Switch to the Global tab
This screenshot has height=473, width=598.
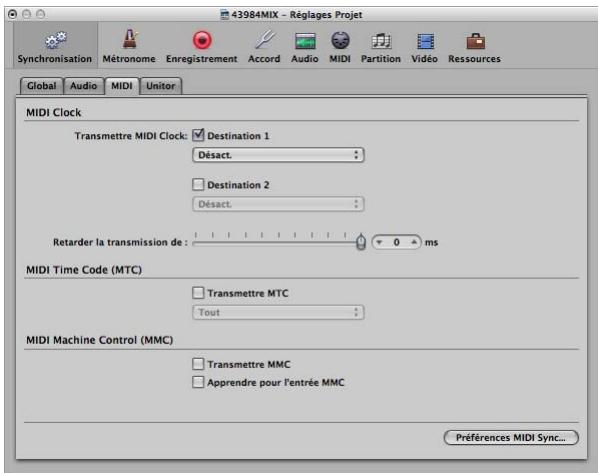pyautogui.click(x=42, y=85)
